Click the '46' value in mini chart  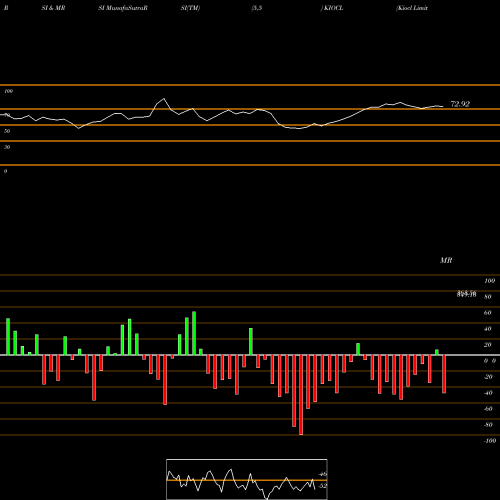323,474
